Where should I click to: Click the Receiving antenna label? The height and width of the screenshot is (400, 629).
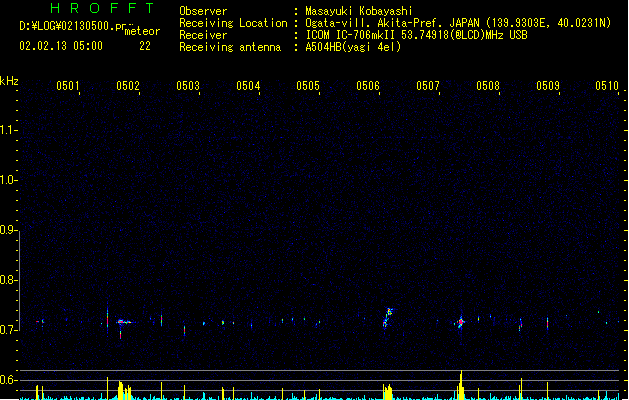pos(230,47)
